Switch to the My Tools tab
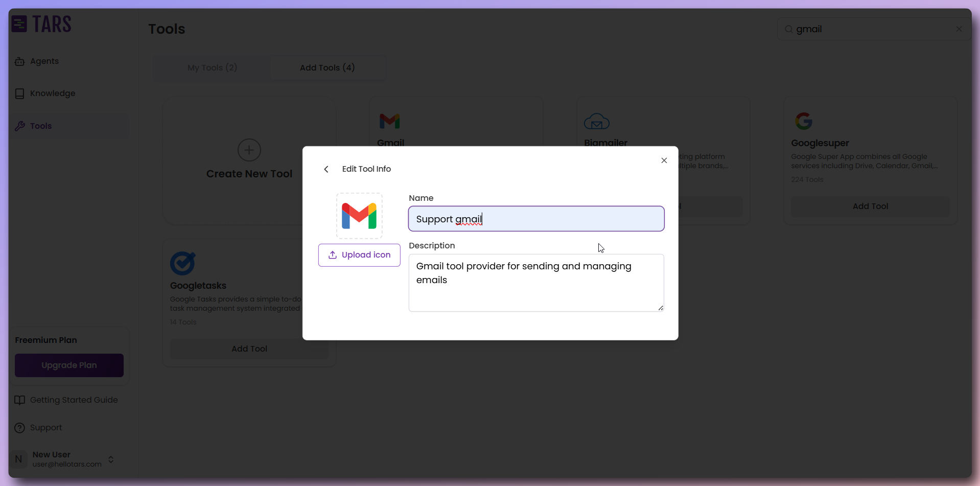 point(212,67)
